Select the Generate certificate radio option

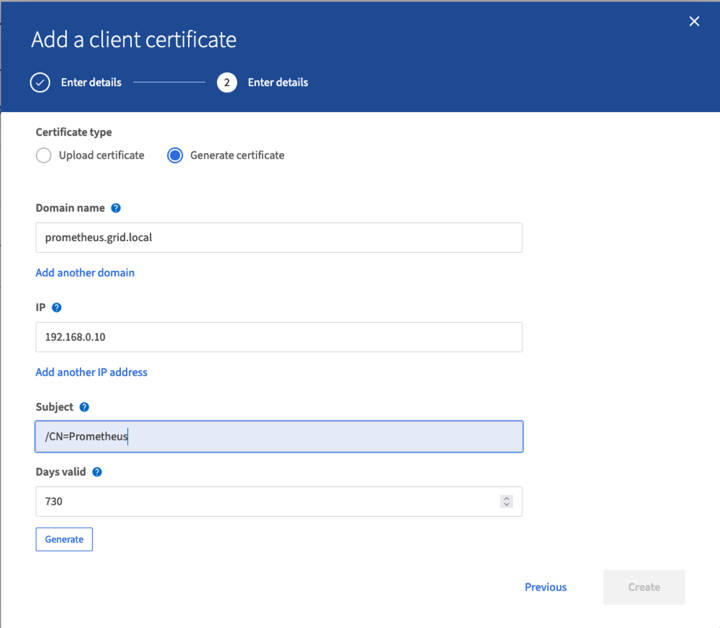(x=175, y=155)
